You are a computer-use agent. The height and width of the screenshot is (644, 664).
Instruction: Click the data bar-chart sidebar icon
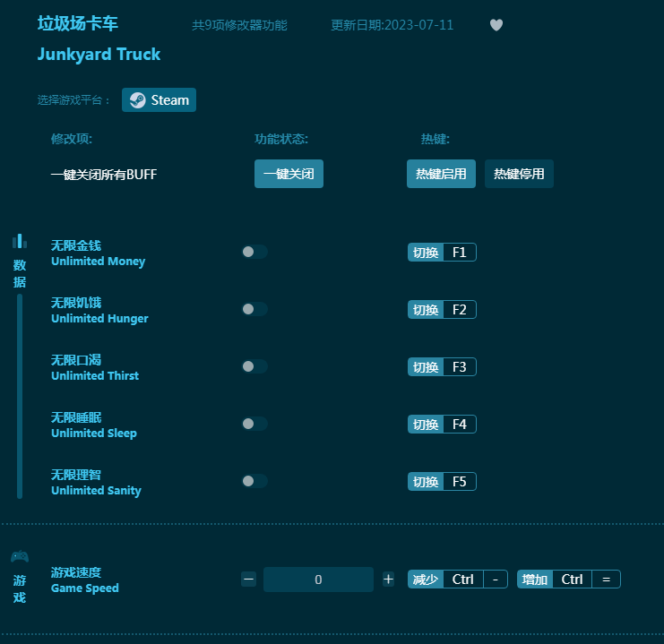coord(20,241)
